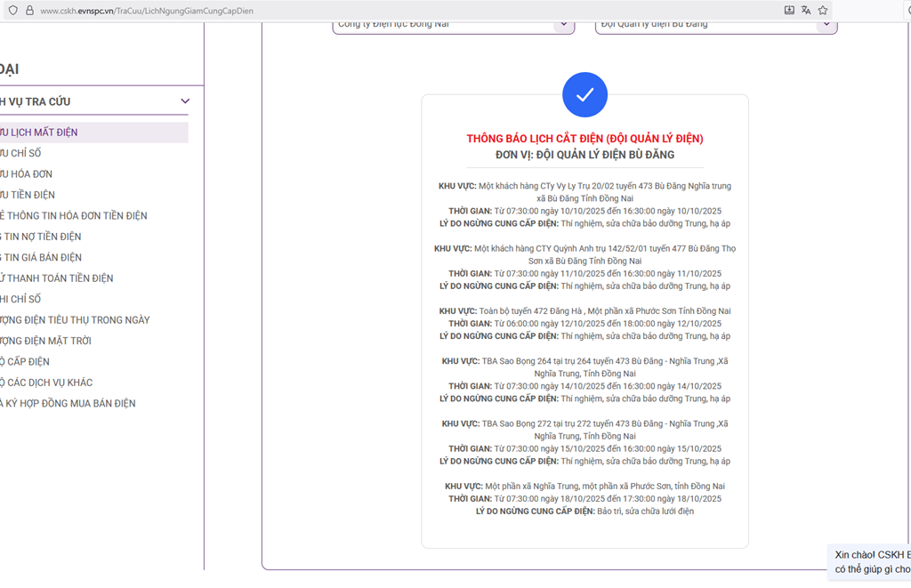Open the CSKH chat popup

tap(872, 561)
